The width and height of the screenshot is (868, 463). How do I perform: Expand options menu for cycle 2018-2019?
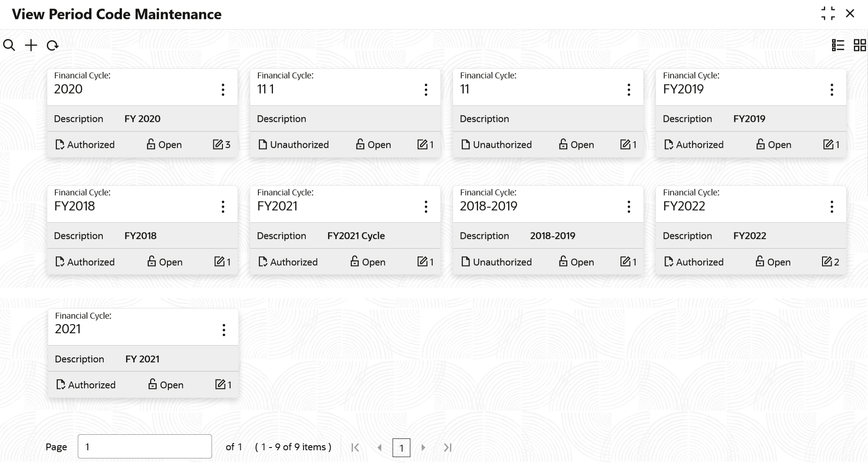[x=629, y=207]
